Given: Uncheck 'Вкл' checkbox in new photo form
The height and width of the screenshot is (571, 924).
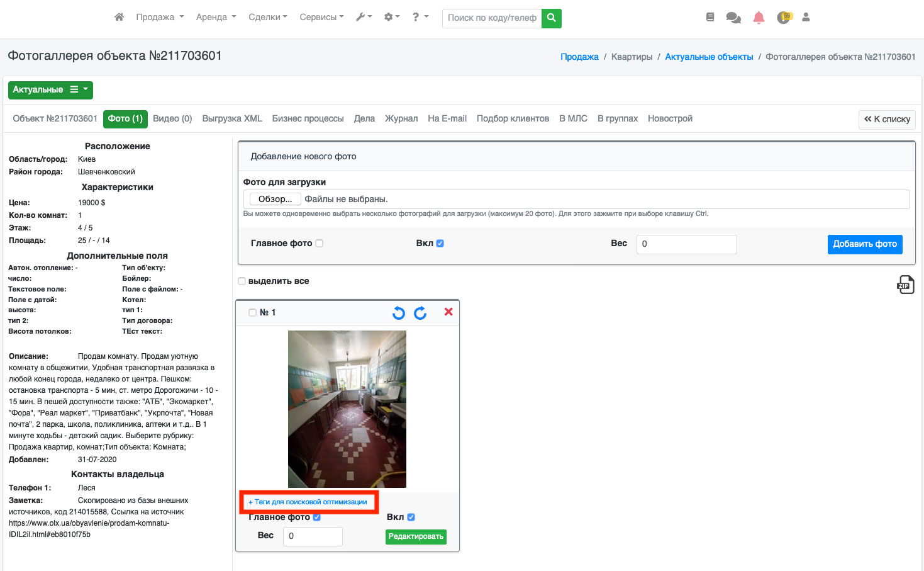Looking at the screenshot, I should [x=440, y=244].
